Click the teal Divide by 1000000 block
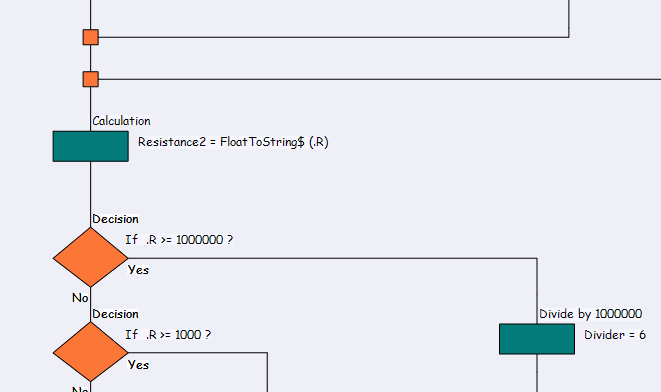Screen dimensions: 661x392 pos(537,339)
